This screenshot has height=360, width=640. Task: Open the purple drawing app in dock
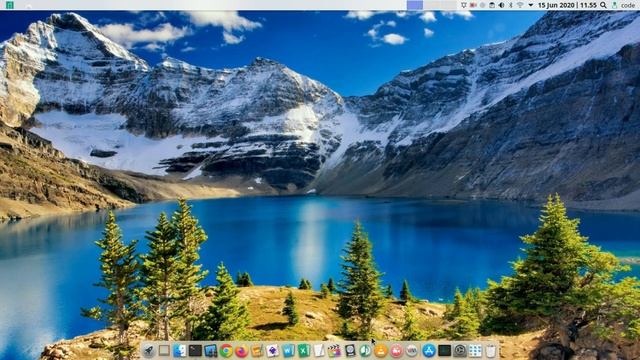tap(273, 350)
